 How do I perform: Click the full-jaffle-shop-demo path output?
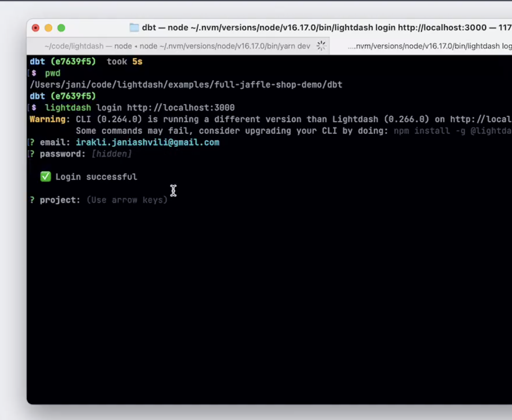[186, 84]
